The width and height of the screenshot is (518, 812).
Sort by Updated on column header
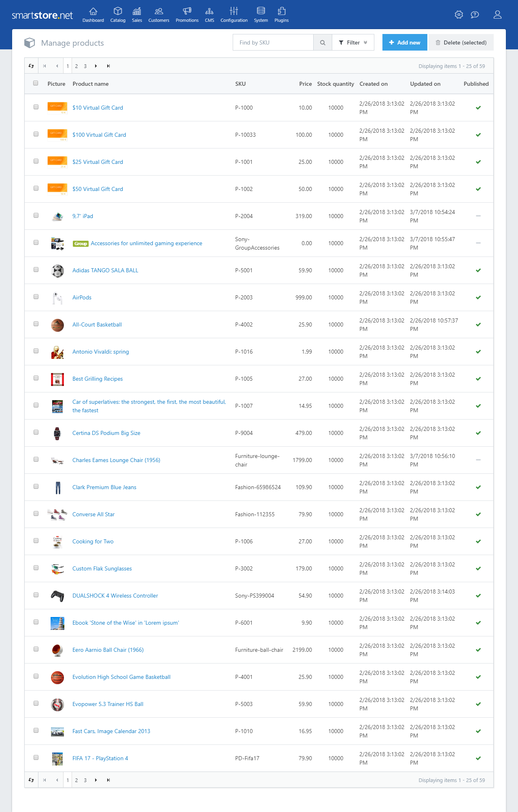[425, 84]
